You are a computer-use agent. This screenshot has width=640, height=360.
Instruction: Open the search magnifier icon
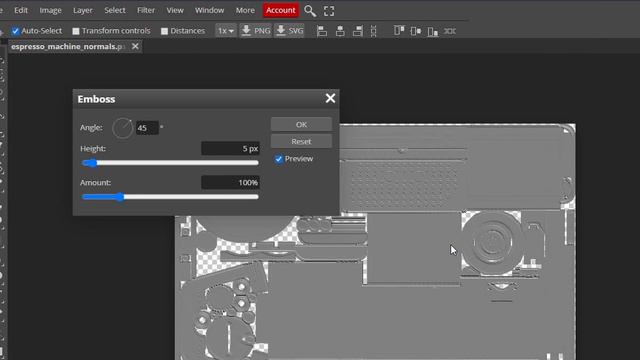coord(310,11)
